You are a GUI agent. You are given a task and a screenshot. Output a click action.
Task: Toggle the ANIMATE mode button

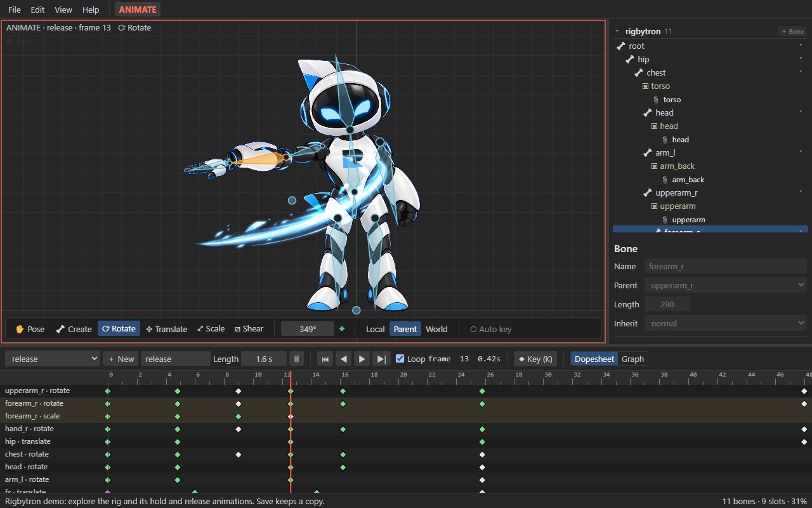click(x=138, y=10)
